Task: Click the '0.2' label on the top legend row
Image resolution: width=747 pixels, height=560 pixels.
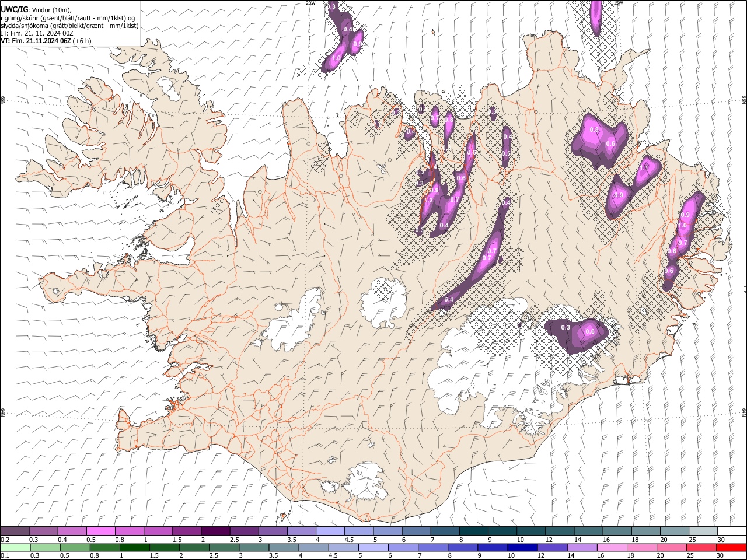Action: coord(5,540)
